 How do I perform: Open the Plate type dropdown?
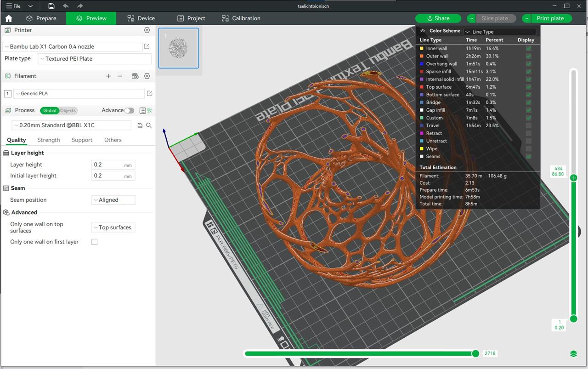point(95,59)
